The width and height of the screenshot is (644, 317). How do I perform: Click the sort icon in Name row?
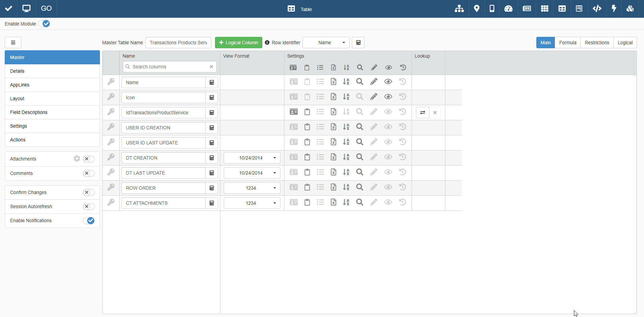coord(346,82)
